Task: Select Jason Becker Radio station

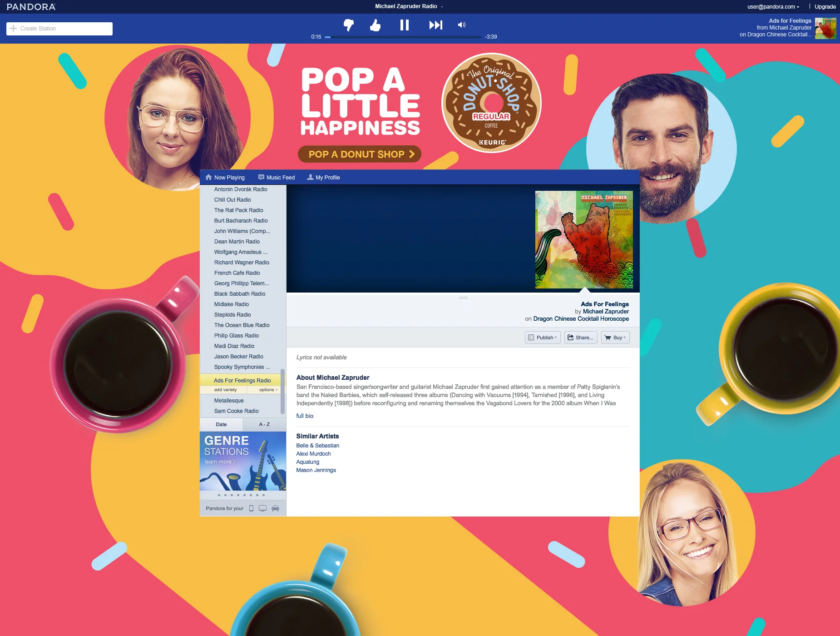Action: coord(238,357)
